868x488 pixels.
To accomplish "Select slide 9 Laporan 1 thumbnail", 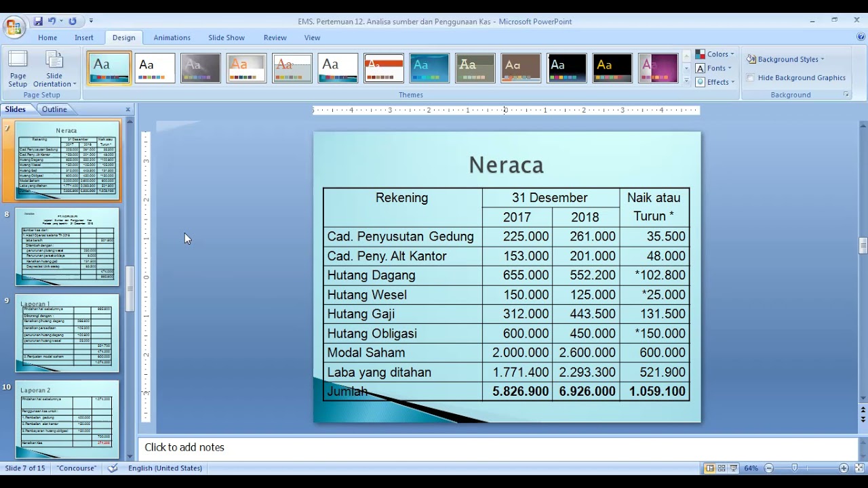I will tap(67, 333).
